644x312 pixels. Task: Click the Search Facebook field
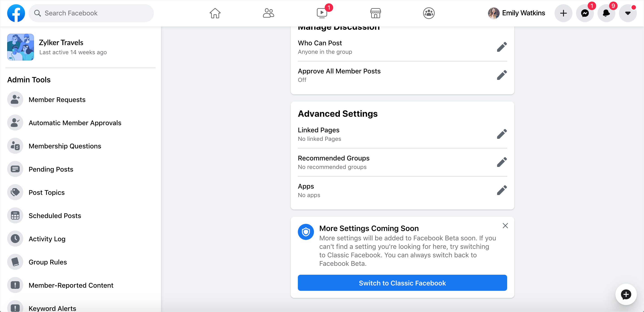91,13
